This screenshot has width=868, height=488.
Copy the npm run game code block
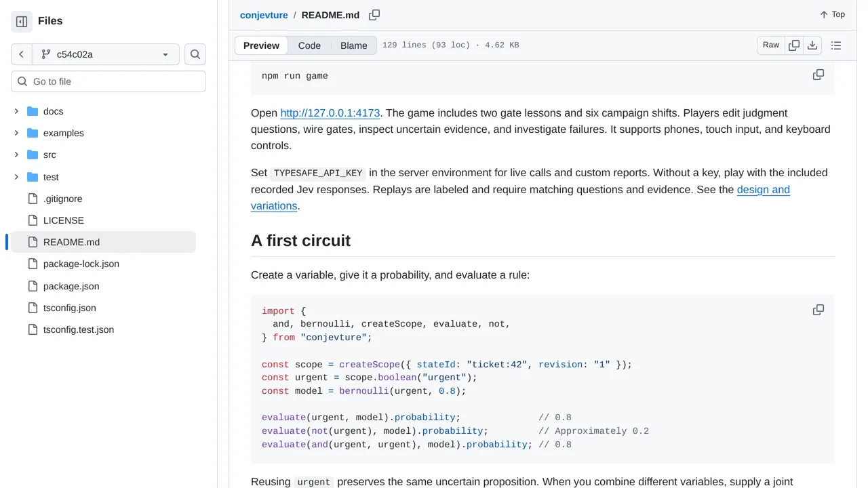(818, 75)
